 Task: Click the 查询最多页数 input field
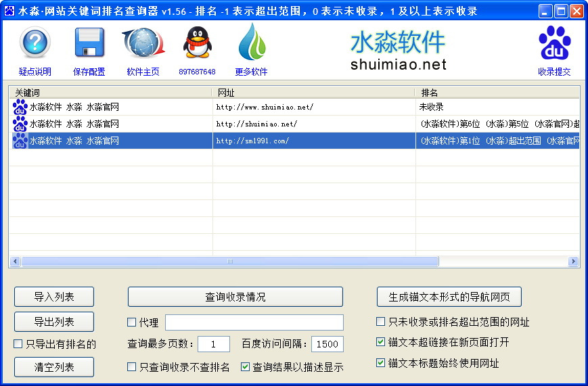pos(214,344)
